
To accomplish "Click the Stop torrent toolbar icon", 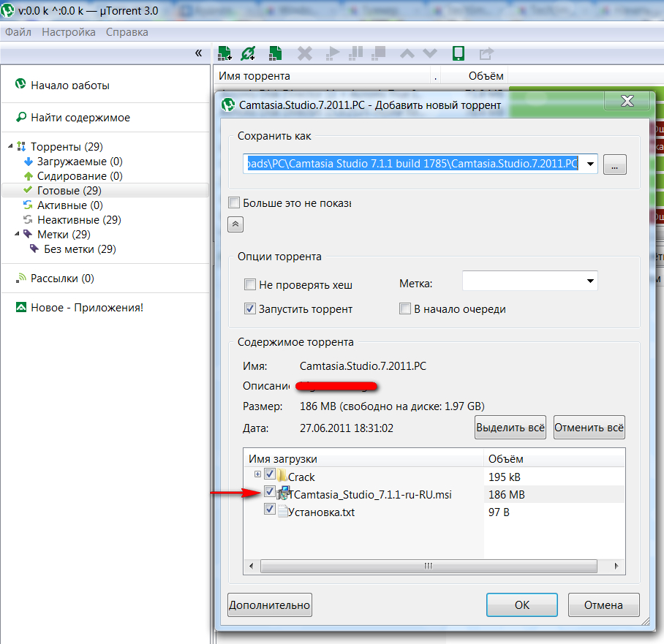I will [x=379, y=54].
